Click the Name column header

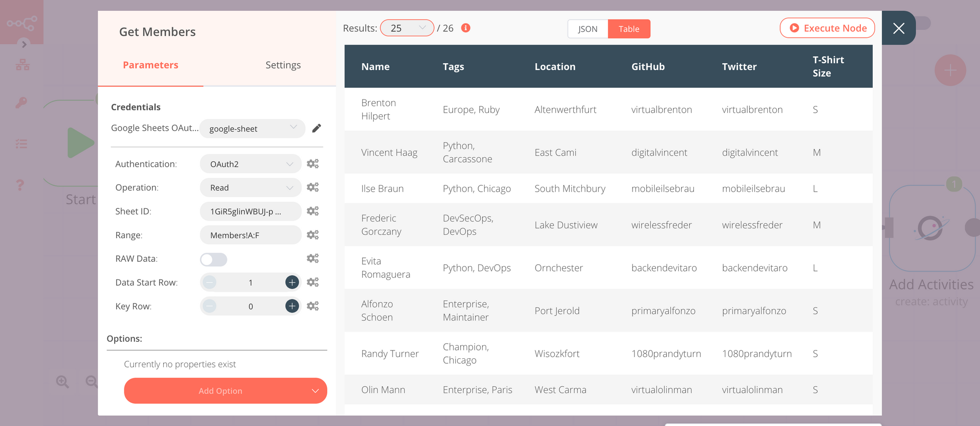pos(375,66)
